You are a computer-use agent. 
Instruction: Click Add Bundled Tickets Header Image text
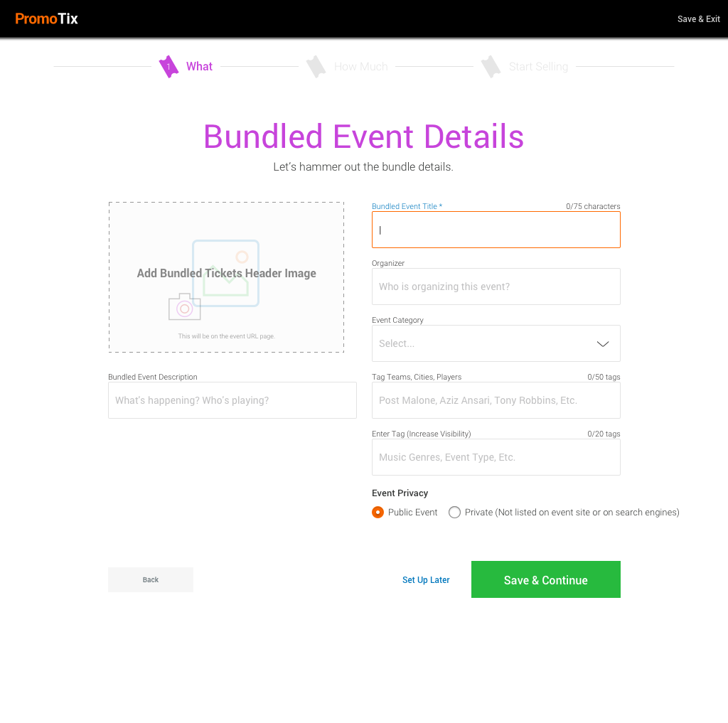click(227, 273)
